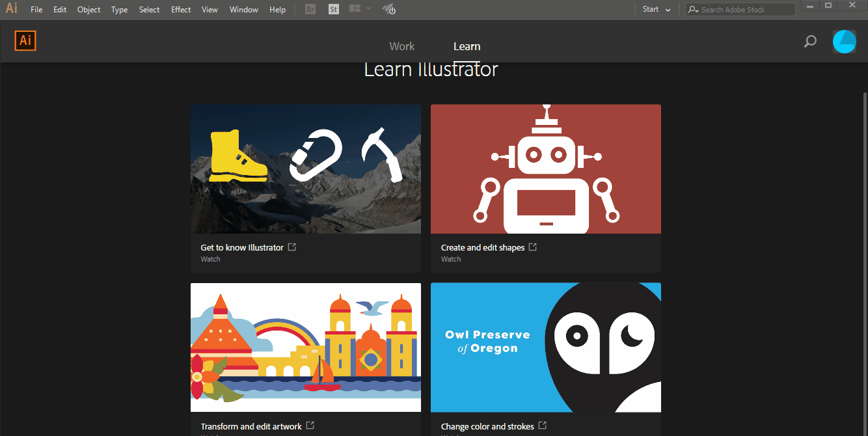Open the Effect menu
The width and height of the screenshot is (868, 436).
[182, 10]
